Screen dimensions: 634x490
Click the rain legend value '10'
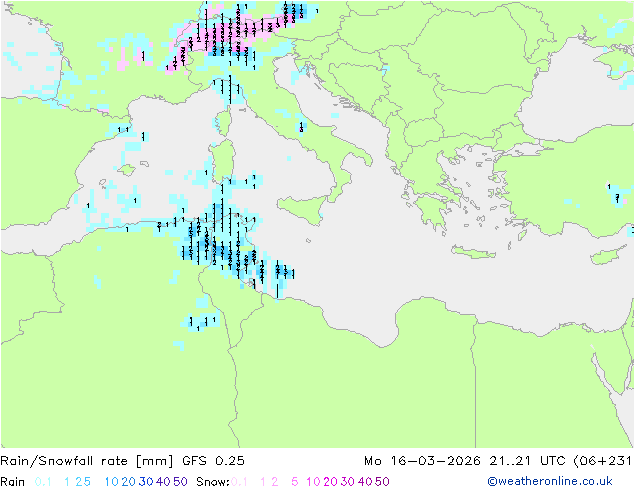[x=112, y=482]
